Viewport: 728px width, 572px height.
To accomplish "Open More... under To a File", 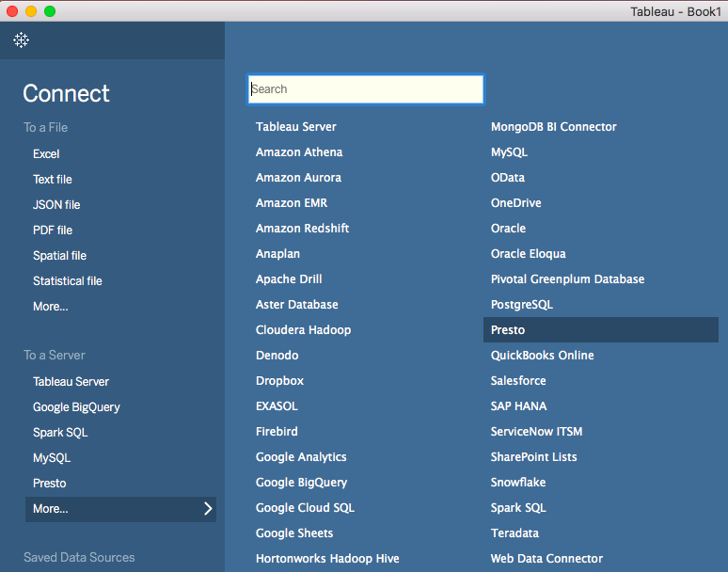I will point(51,307).
